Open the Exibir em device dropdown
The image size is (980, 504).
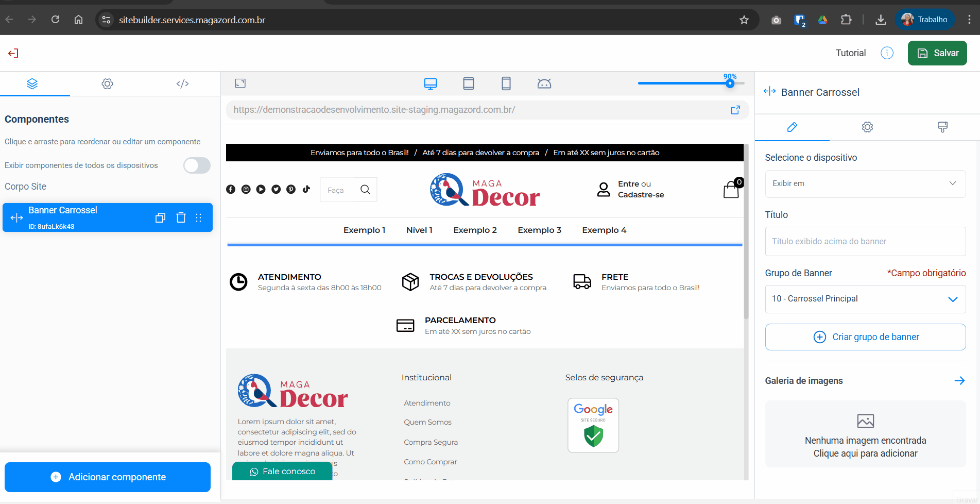click(x=865, y=183)
